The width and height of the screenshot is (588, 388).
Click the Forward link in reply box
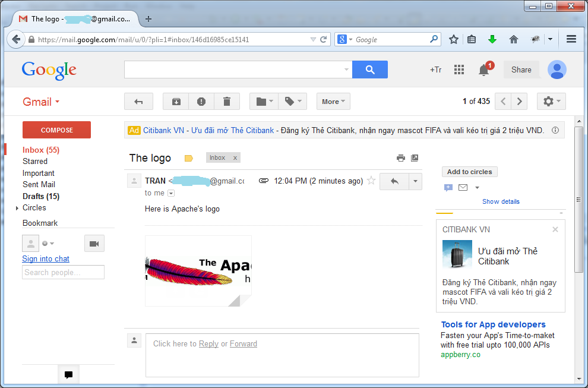[244, 343]
